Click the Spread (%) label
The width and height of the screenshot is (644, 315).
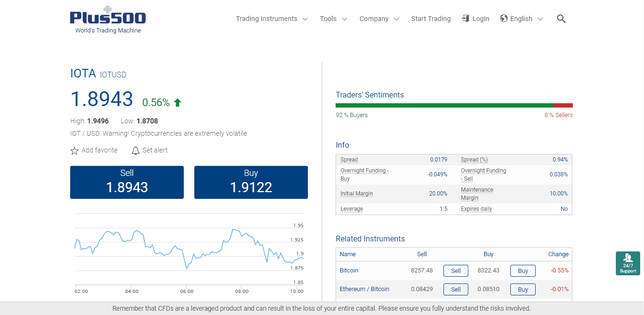[475, 160]
